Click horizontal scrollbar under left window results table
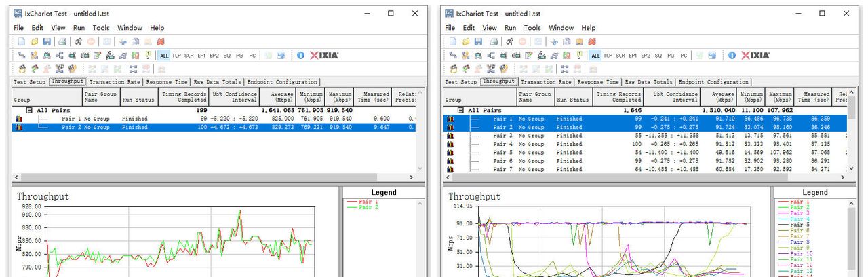The height and width of the screenshot is (277, 868). tap(203, 177)
